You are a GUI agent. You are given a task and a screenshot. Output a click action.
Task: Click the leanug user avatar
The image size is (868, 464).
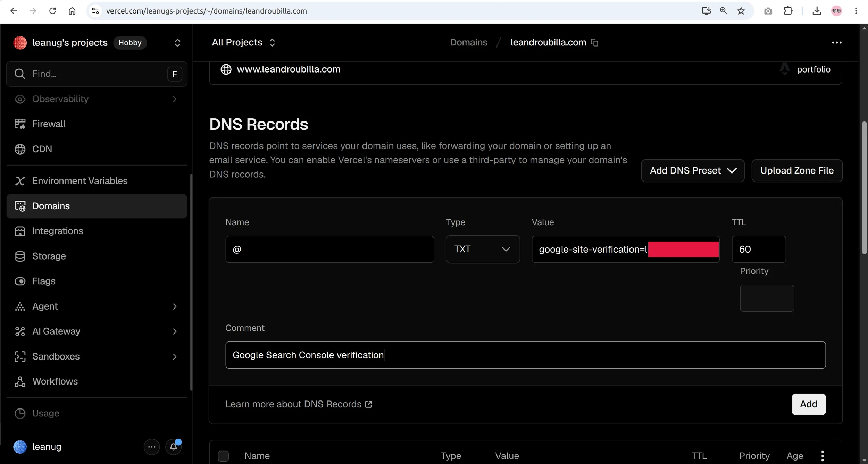[x=20, y=447]
